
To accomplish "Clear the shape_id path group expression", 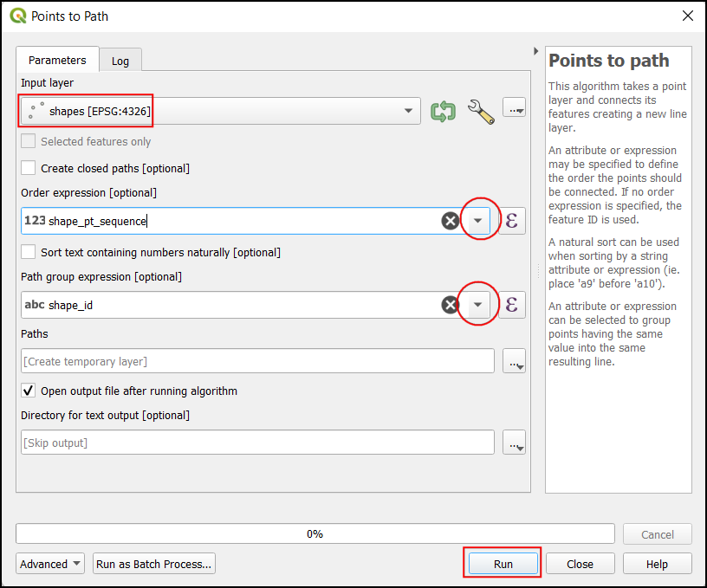I will point(451,304).
